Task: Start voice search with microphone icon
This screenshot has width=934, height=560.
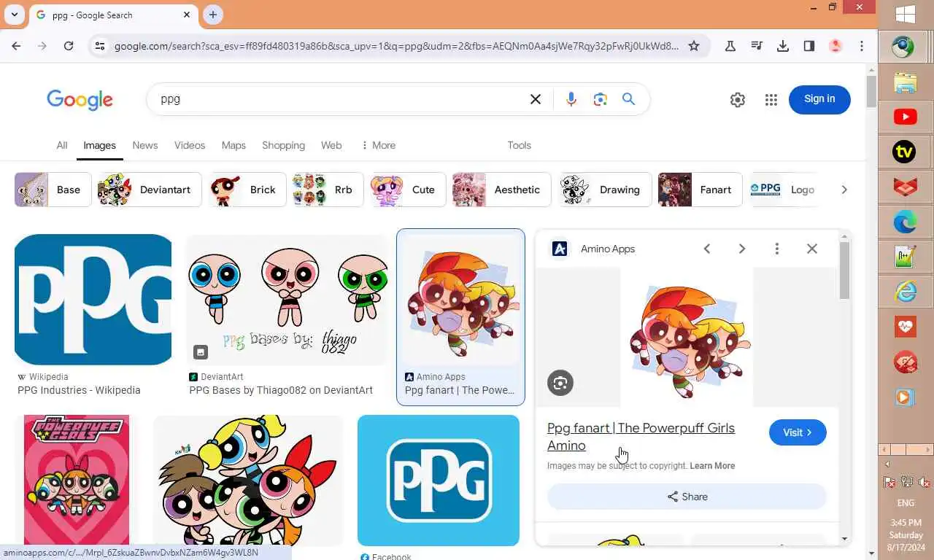Action: [571, 99]
